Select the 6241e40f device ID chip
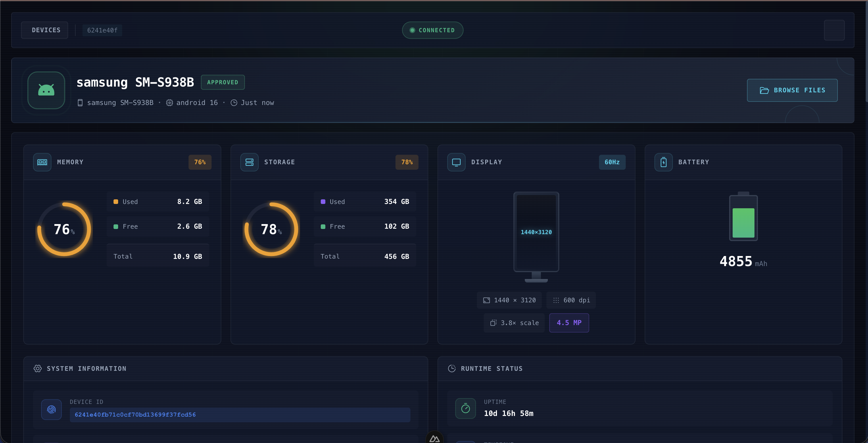The image size is (868, 443). tap(102, 30)
